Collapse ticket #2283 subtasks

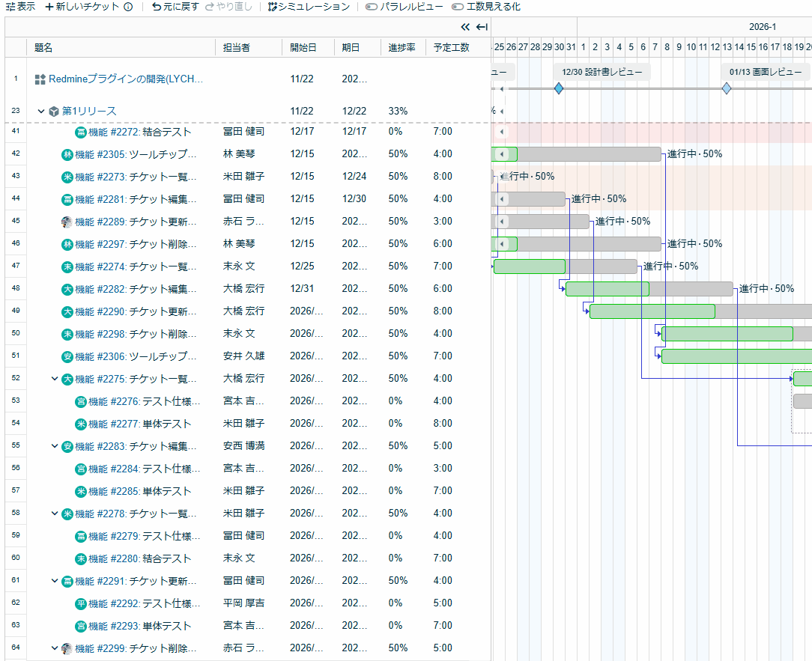coord(55,446)
